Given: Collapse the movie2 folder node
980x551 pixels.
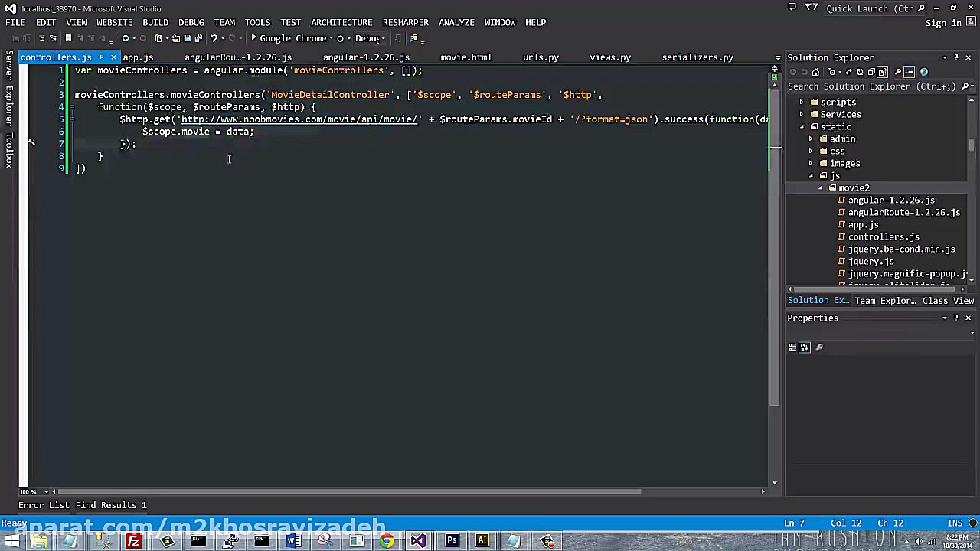Looking at the screenshot, I should (x=821, y=187).
